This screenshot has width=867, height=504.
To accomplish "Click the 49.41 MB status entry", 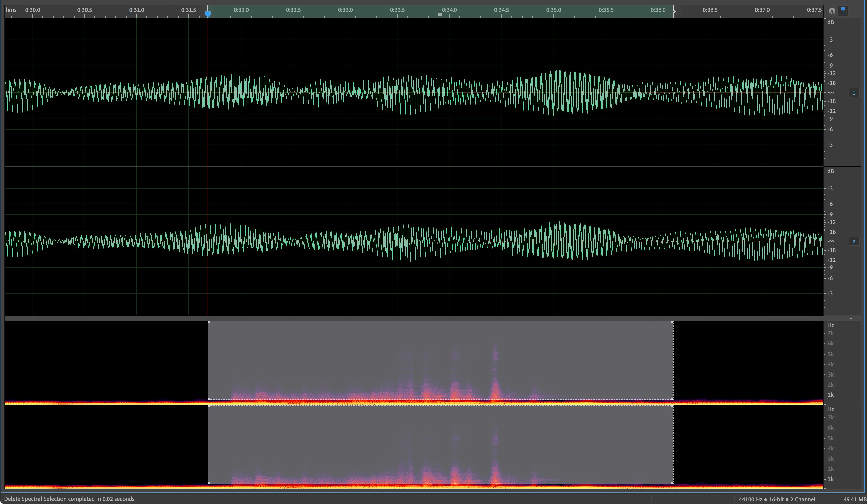I will [854, 499].
